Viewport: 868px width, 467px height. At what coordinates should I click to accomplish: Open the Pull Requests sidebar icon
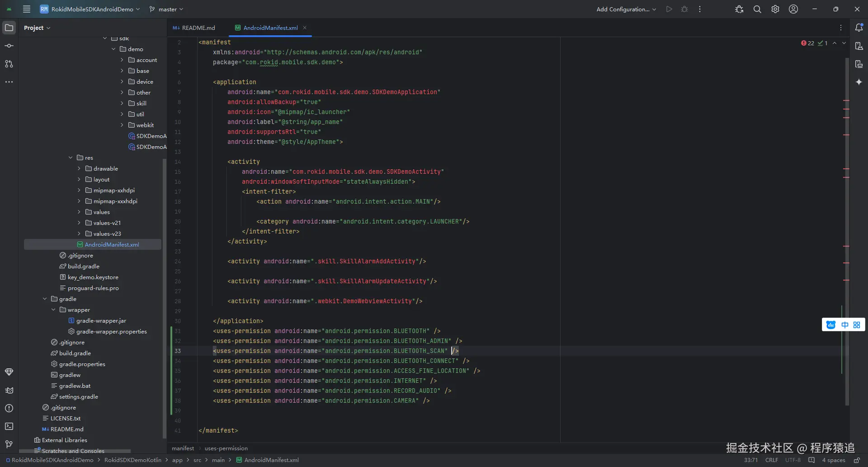pos(9,64)
